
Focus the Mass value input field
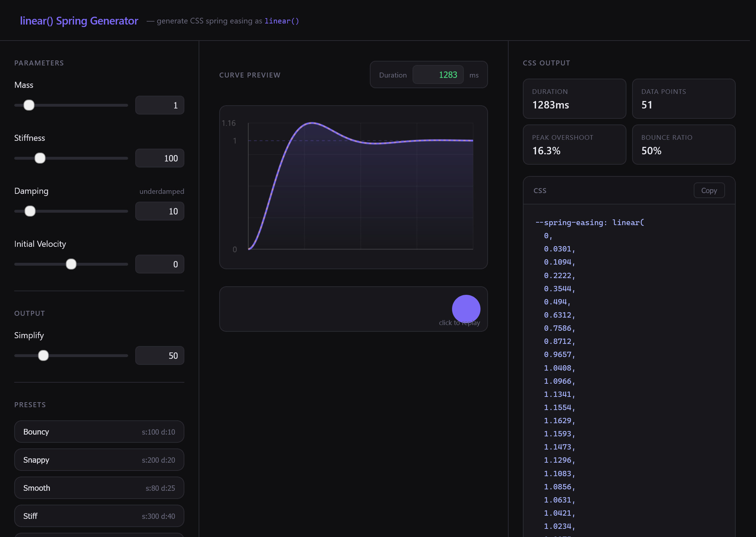[159, 105]
